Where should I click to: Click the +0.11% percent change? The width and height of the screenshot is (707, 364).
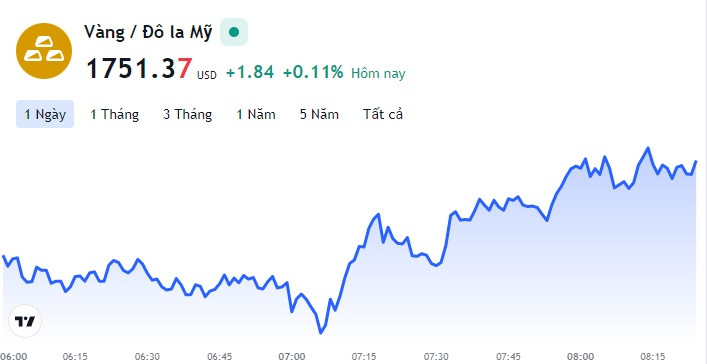(x=313, y=72)
